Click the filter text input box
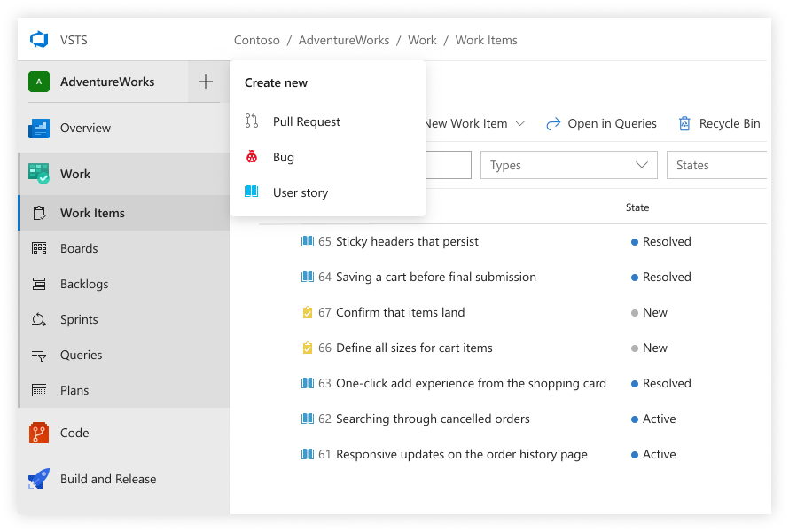The height and width of the screenshot is (532, 789). [x=448, y=165]
